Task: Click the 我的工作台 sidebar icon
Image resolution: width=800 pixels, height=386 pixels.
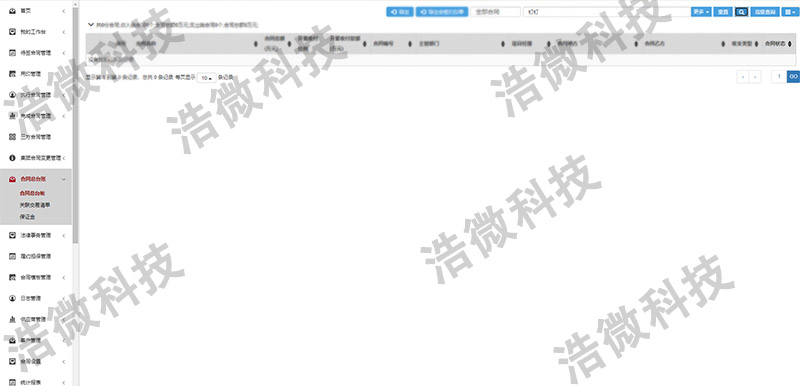Action: [x=12, y=32]
